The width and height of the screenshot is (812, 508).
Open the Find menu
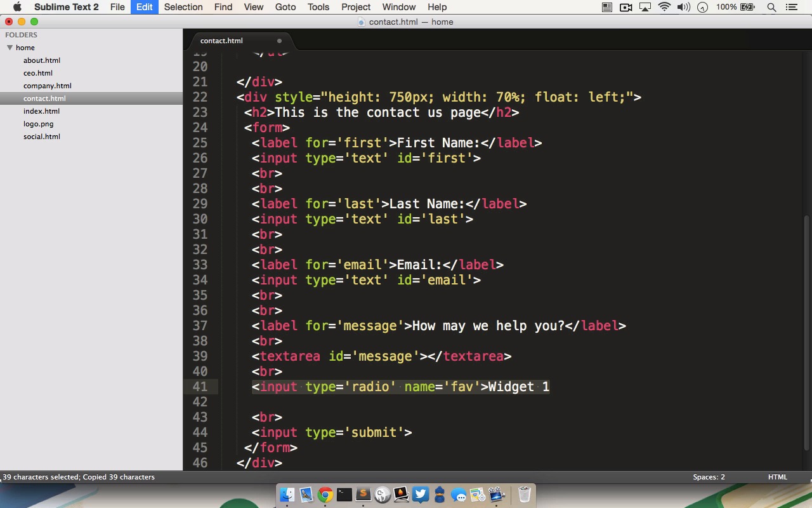point(223,7)
